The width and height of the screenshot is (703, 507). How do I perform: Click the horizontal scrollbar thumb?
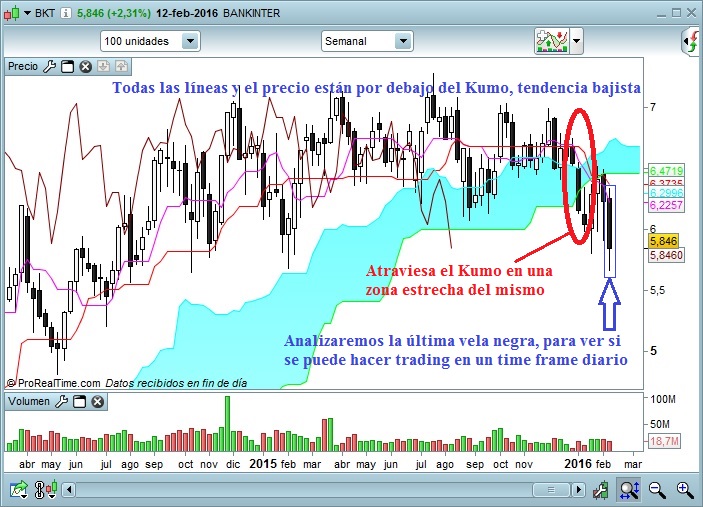click(x=552, y=490)
